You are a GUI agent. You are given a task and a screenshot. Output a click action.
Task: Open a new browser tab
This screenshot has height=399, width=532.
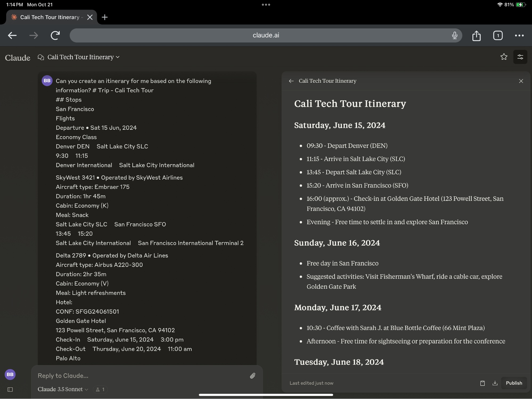point(105,17)
